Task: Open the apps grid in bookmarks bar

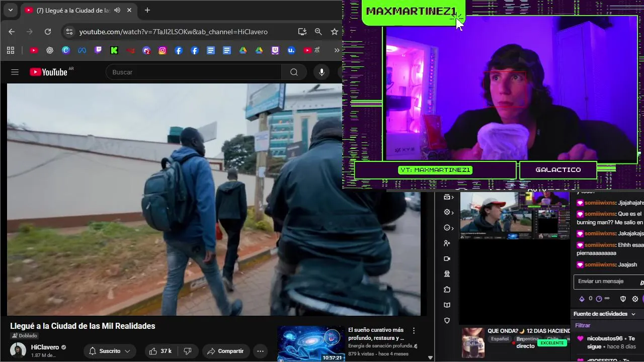Action: (11, 50)
